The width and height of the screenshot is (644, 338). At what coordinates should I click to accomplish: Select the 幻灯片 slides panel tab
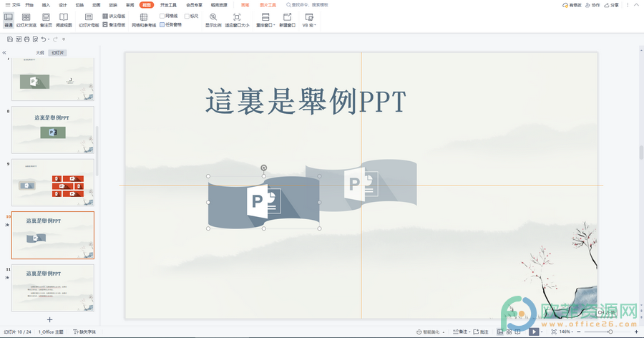coord(57,52)
